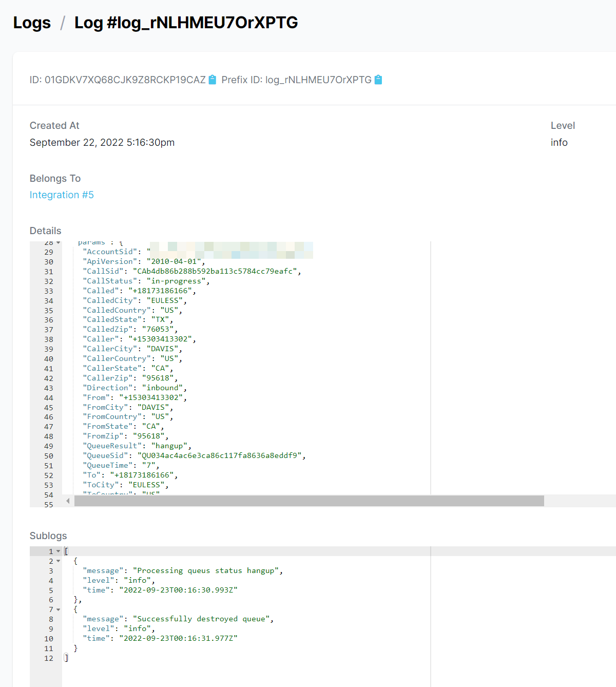The image size is (616, 687).
Task: Click the Details horizontal scrollbar thumb
Action: 309,501
